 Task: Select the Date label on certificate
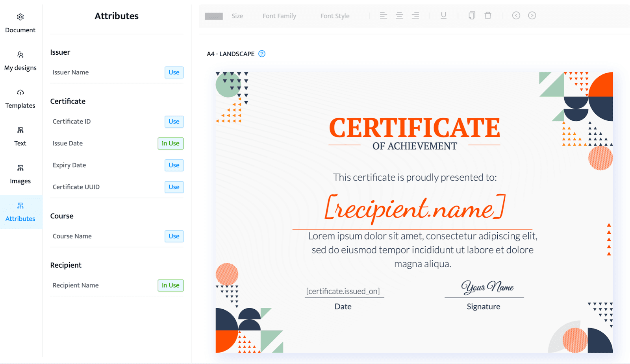343,307
